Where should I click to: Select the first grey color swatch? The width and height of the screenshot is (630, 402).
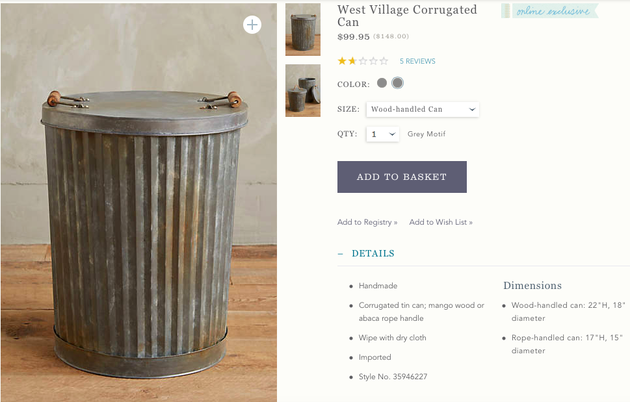pyautogui.click(x=382, y=83)
